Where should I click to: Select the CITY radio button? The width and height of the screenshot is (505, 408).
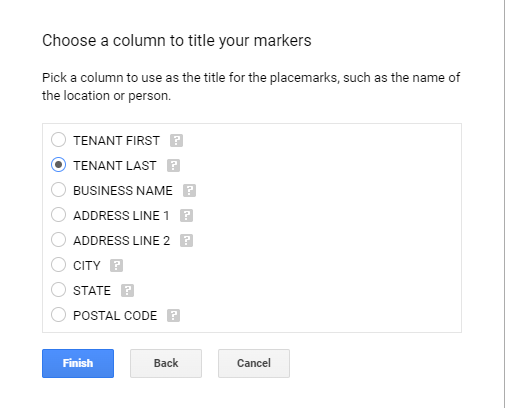tap(58, 265)
